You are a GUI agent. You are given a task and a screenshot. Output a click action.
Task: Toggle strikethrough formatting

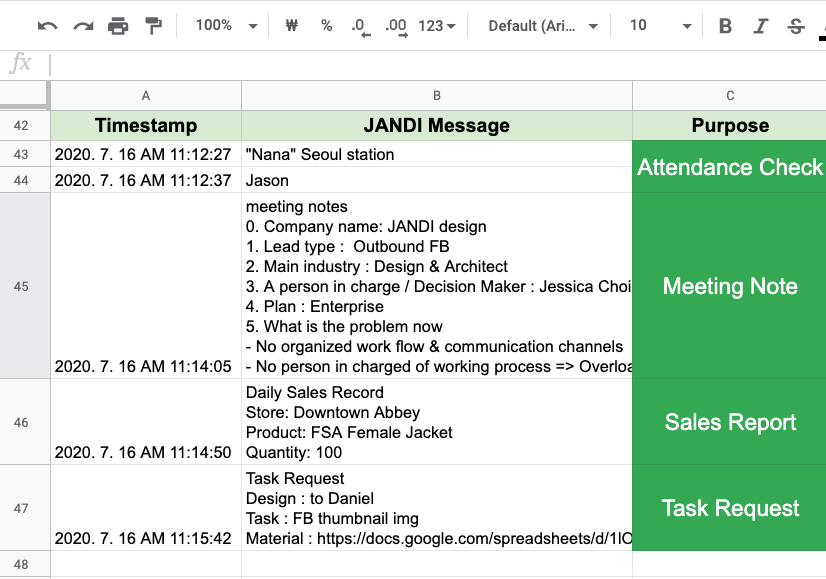(796, 26)
